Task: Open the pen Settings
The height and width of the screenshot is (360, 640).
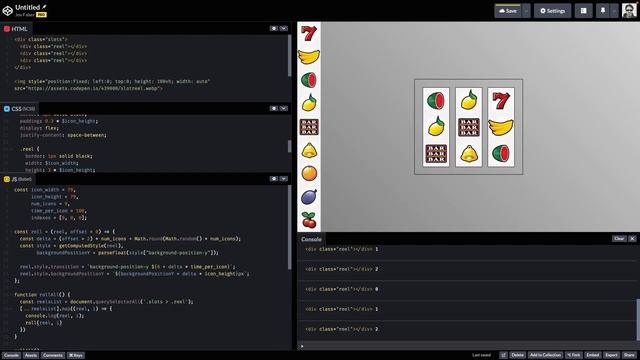Action: click(553, 11)
